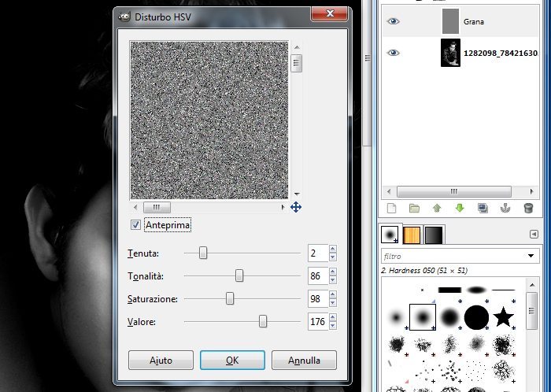Click the anchor layer icon

click(505, 209)
